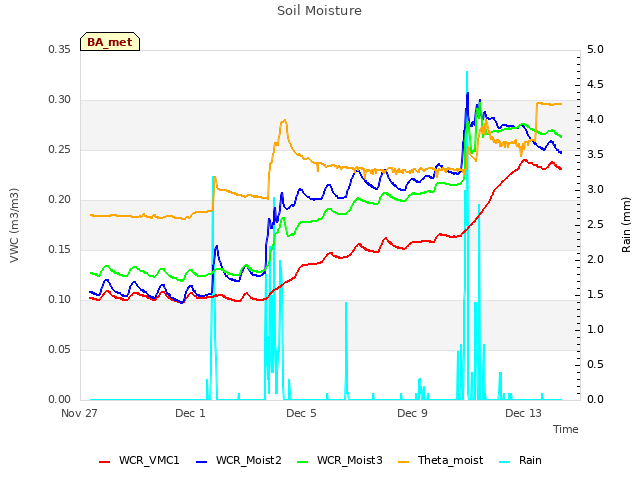
Task: Toggle Rain series in legend
Action: tap(520, 460)
